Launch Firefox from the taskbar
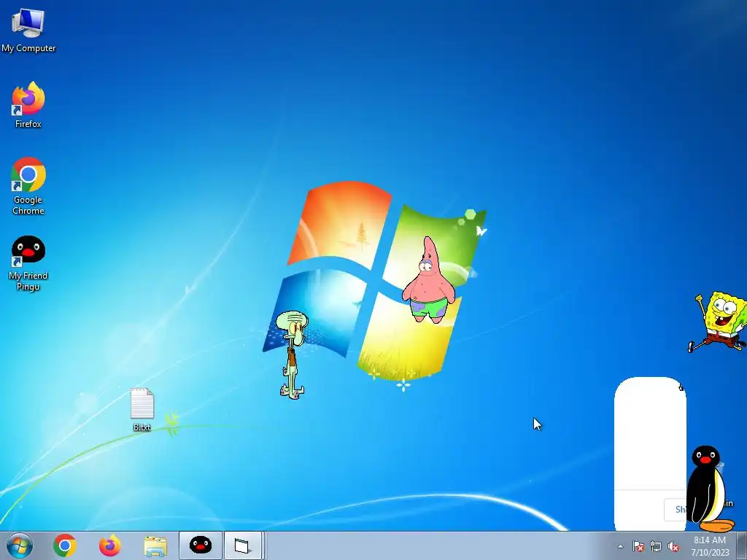Screen dimensions: 747x560 coord(110,545)
